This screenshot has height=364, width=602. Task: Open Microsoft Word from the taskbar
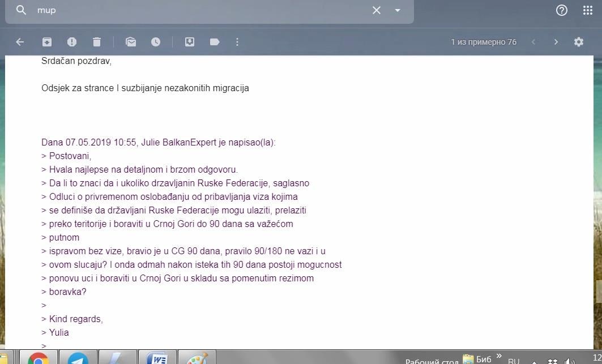click(x=157, y=357)
